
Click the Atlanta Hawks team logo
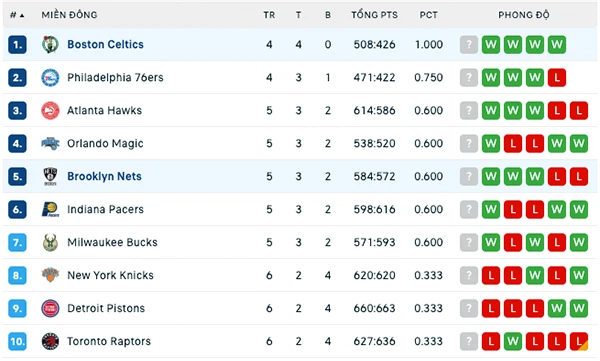pos(50,111)
